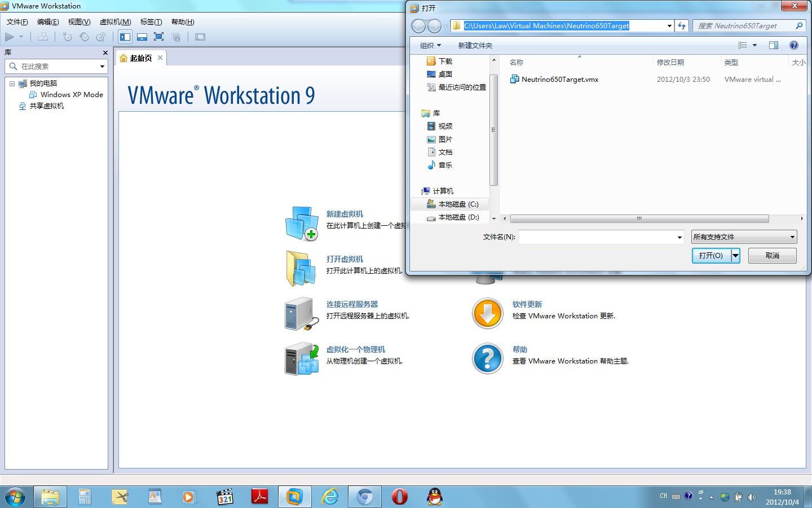
Task: Click the 帮助 link on start page
Action: tap(519, 349)
